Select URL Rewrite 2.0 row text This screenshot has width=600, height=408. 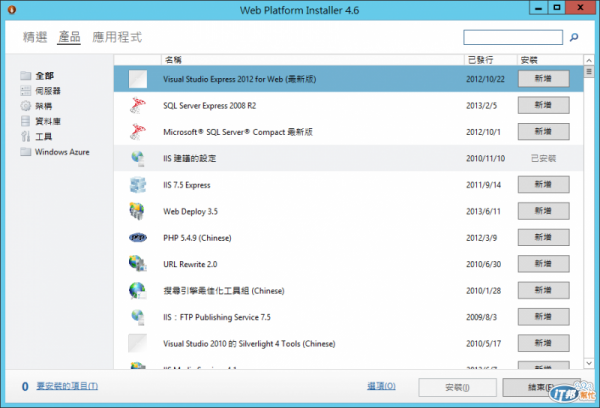pos(190,264)
